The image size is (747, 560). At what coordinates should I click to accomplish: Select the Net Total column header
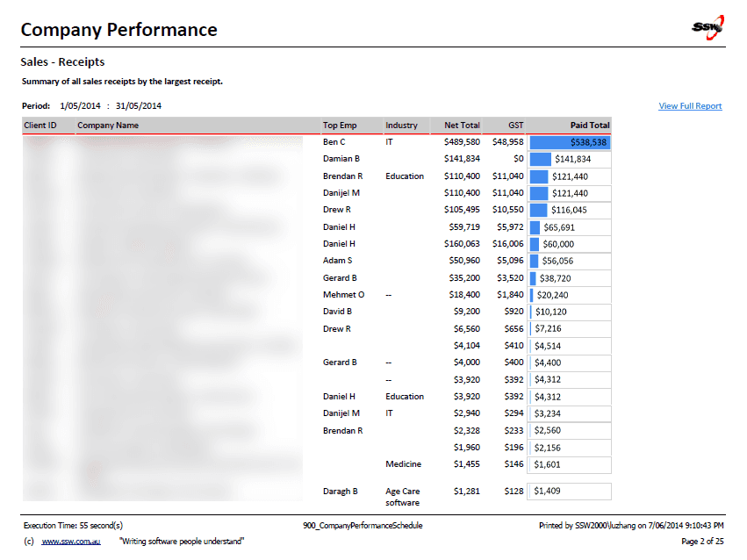(462, 126)
